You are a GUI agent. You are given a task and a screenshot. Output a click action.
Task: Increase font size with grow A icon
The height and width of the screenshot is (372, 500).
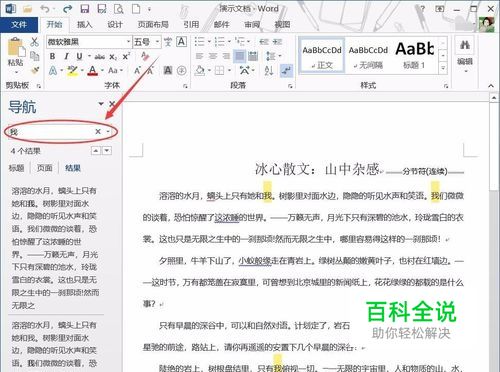[137, 70]
